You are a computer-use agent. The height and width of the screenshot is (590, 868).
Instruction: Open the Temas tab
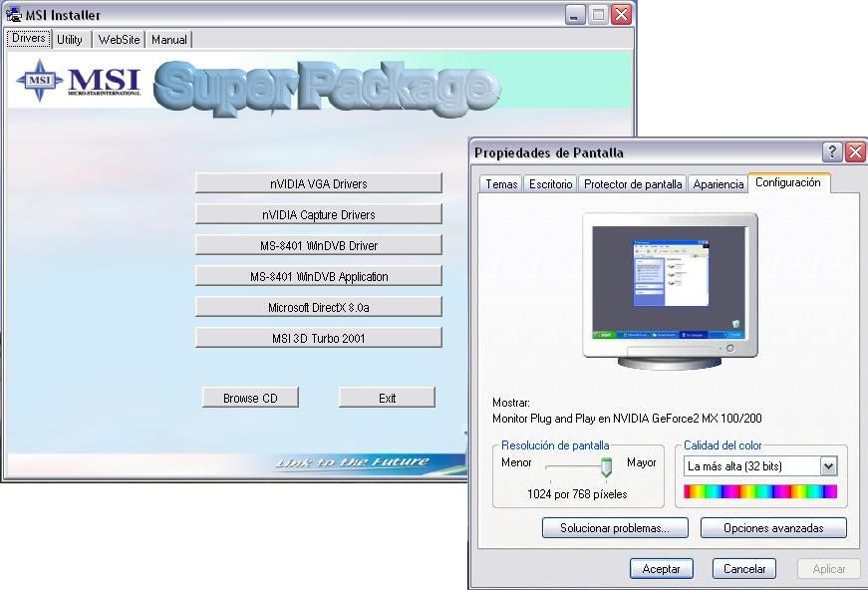pos(501,184)
